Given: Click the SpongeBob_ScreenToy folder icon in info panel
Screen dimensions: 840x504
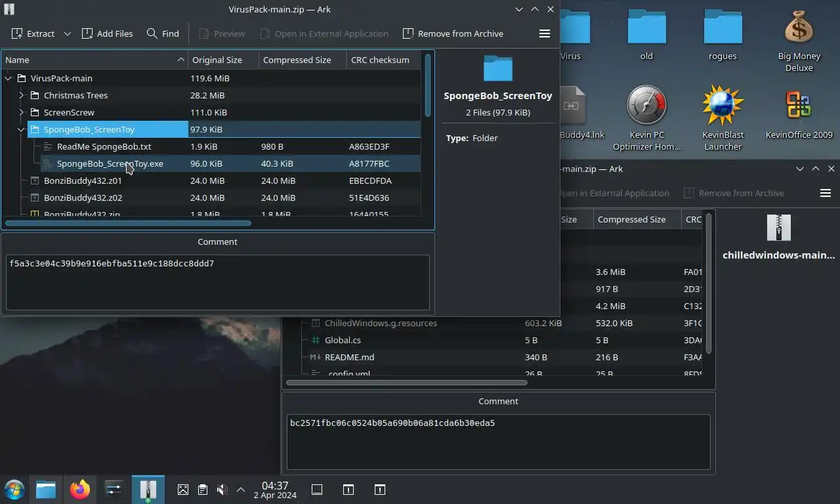Looking at the screenshot, I should click(497, 68).
